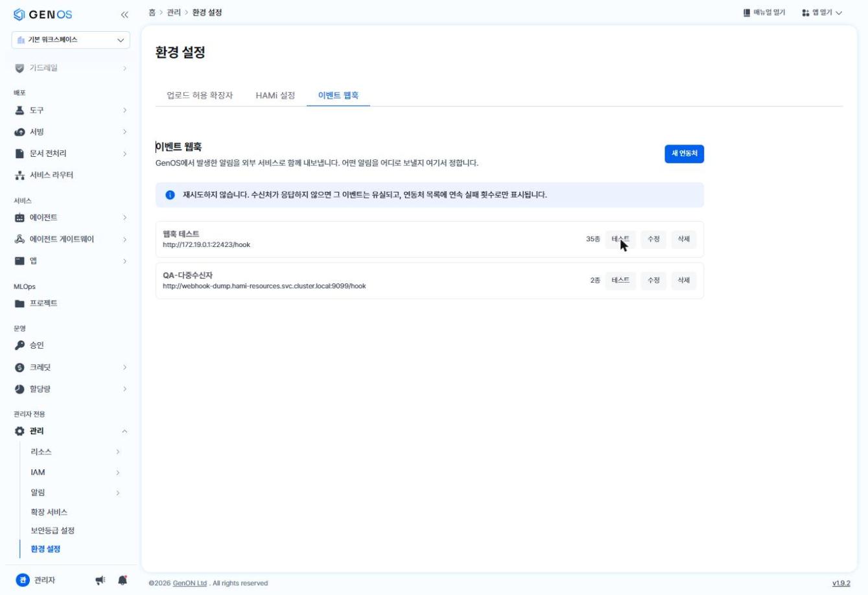The width and height of the screenshot is (868, 595).
Task: Go to 홈 in the breadcrumb
Action: (152, 12)
